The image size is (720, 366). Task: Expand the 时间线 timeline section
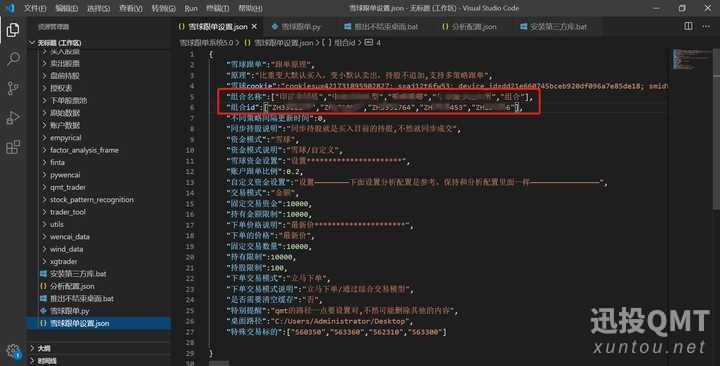pyautogui.click(x=47, y=361)
